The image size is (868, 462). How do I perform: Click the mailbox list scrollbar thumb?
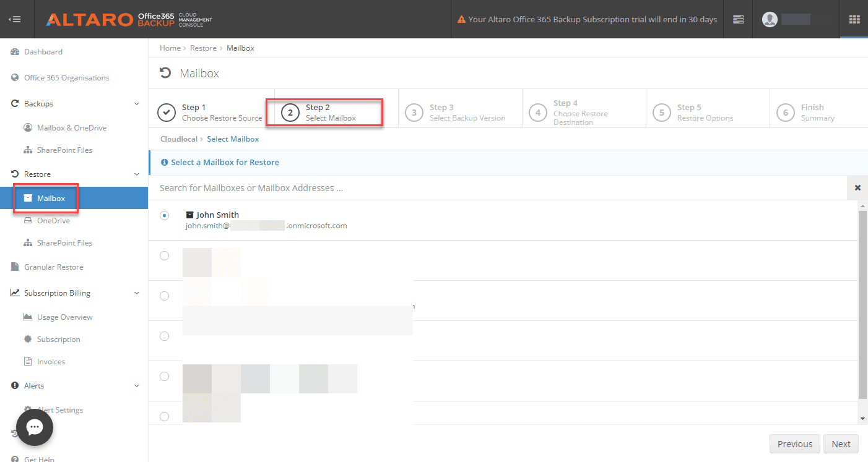pos(863,304)
